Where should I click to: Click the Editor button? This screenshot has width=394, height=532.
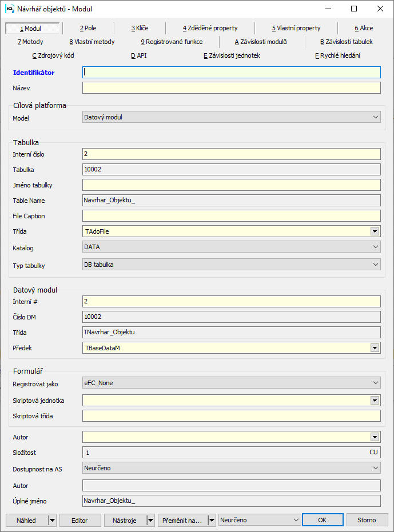79,520
